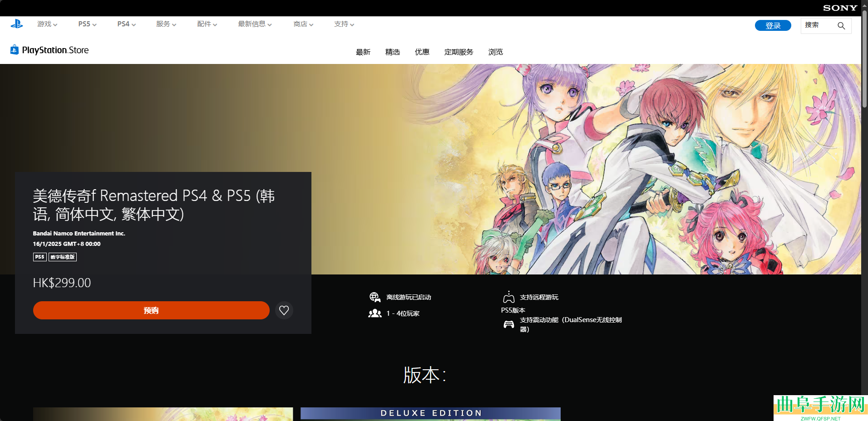Open the 定期服务 store tab
The image size is (868, 421).
click(459, 52)
